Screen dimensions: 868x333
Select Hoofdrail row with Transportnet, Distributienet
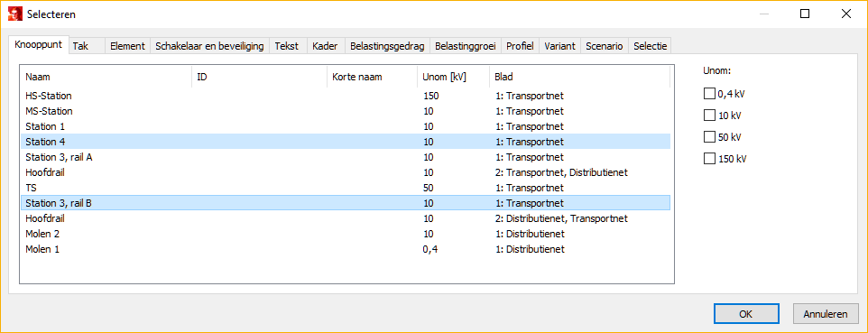tap(346, 172)
